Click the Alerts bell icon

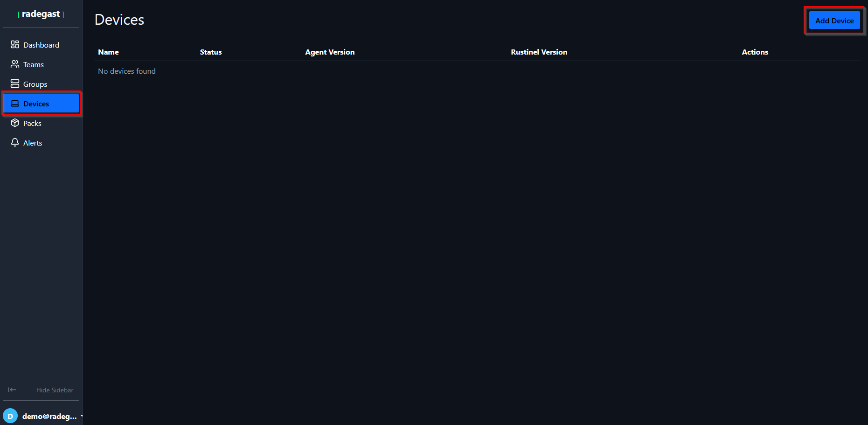[15, 142]
